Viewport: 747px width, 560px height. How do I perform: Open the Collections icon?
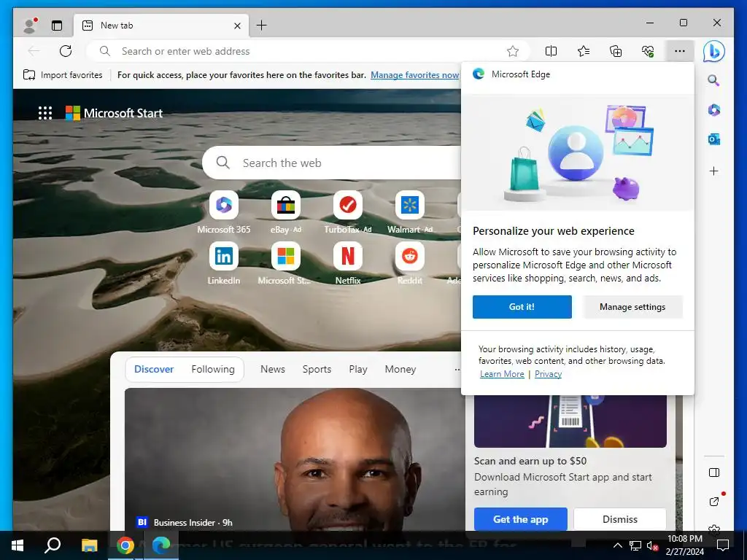616,51
